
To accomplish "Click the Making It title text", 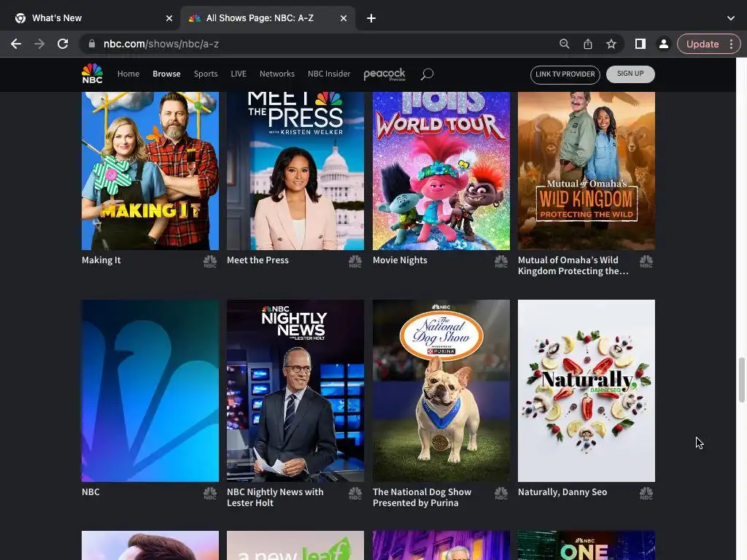I will click(101, 260).
